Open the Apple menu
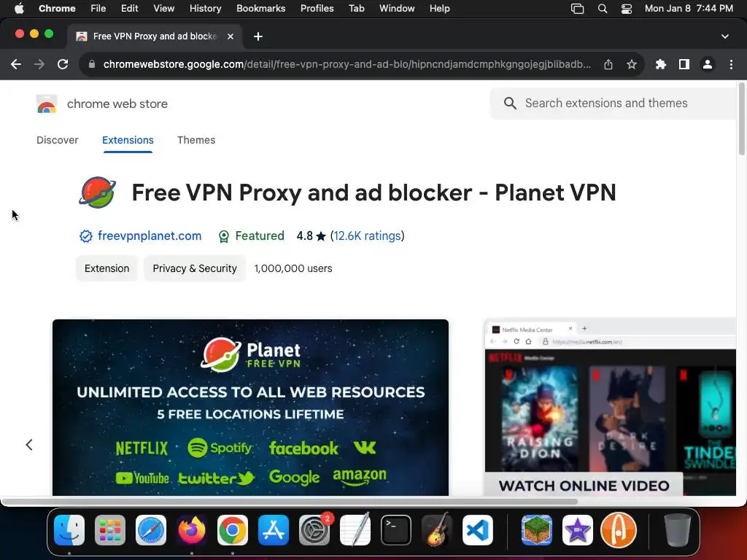This screenshot has height=560, width=747. (19, 9)
